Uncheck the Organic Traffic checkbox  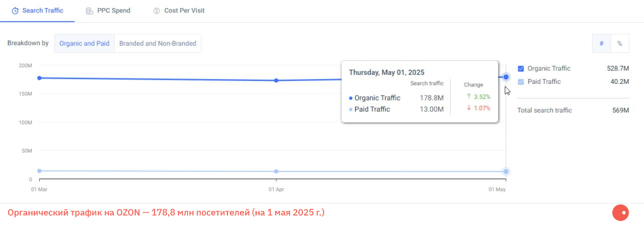pos(521,69)
